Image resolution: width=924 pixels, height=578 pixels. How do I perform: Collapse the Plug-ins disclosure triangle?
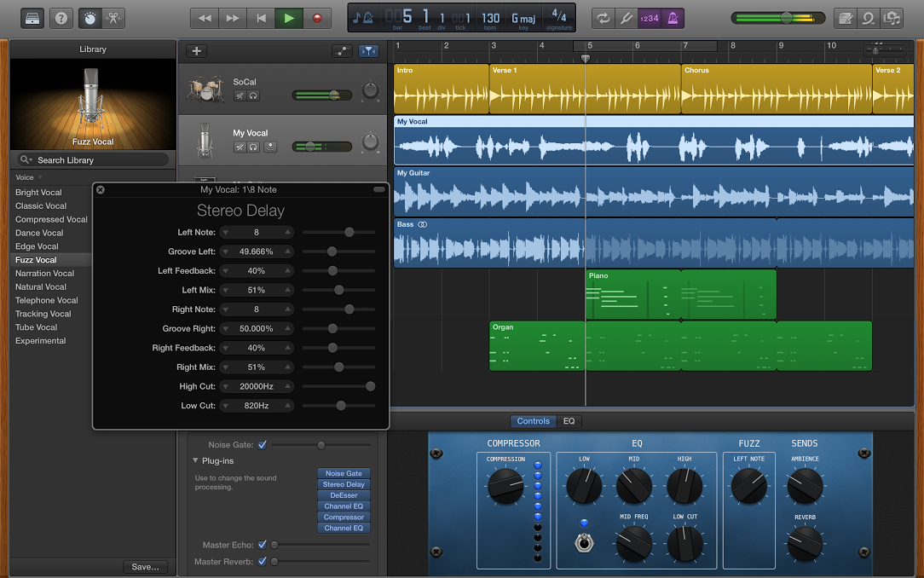tap(195, 461)
